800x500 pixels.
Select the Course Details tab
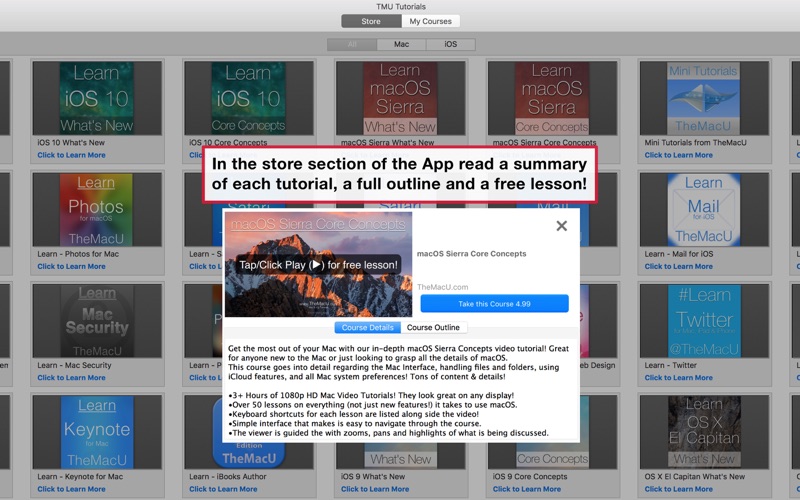pos(367,328)
